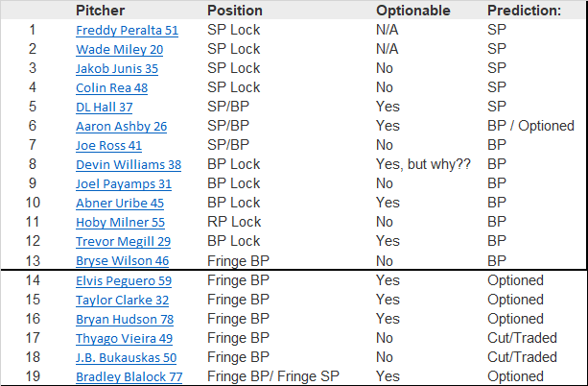Click the Wade Miley 20 link
Viewport: 588px width, 386px height.
(119, 49)
